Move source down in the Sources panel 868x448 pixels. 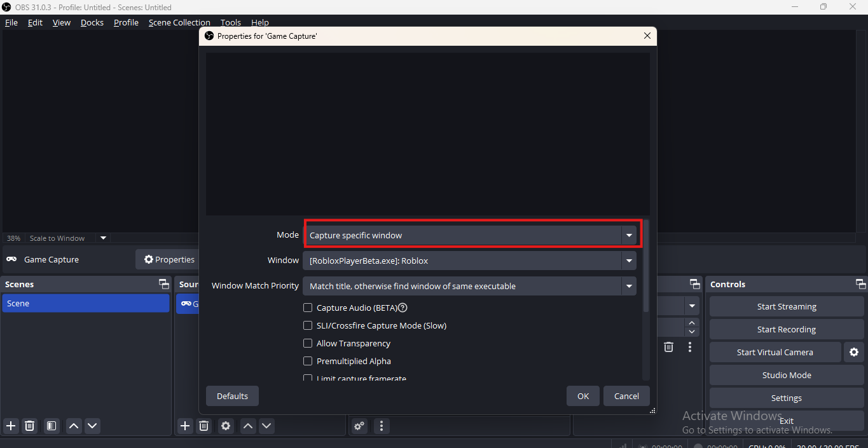pos(266,426)
